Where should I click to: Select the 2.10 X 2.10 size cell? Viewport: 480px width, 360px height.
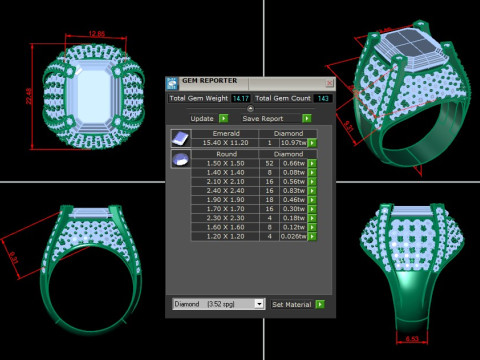point(225,182)
